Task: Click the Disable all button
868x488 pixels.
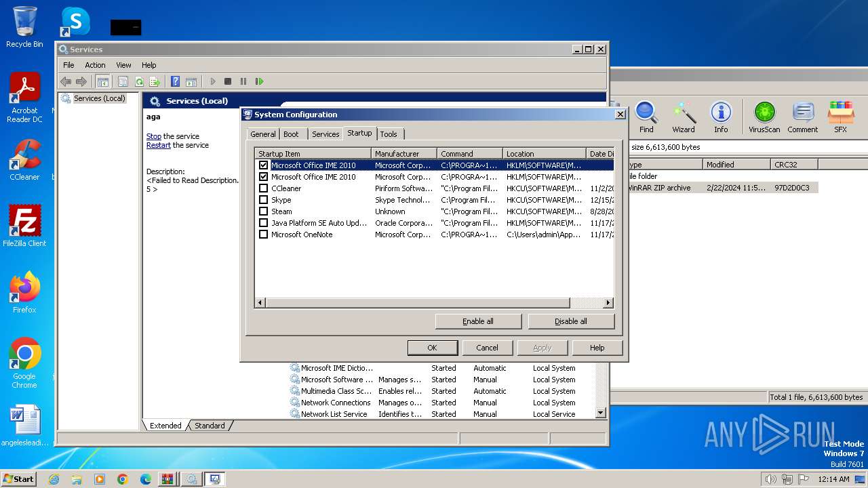Action: coord(571,321)
